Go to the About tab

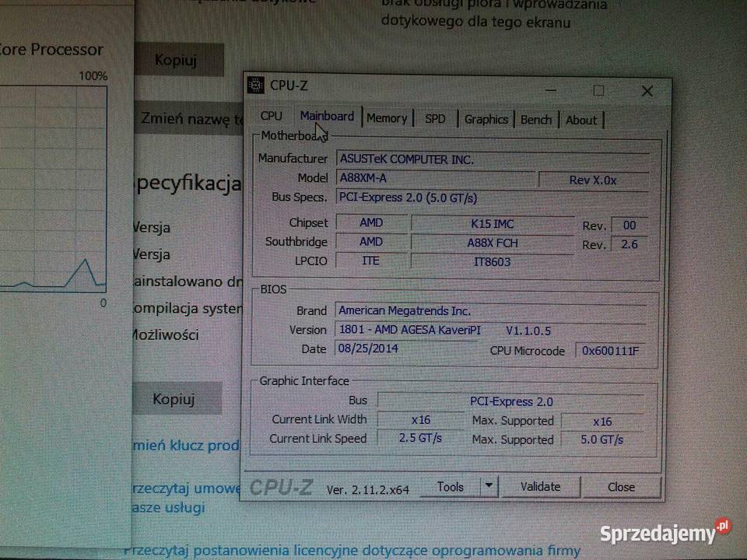click(581, 120)
